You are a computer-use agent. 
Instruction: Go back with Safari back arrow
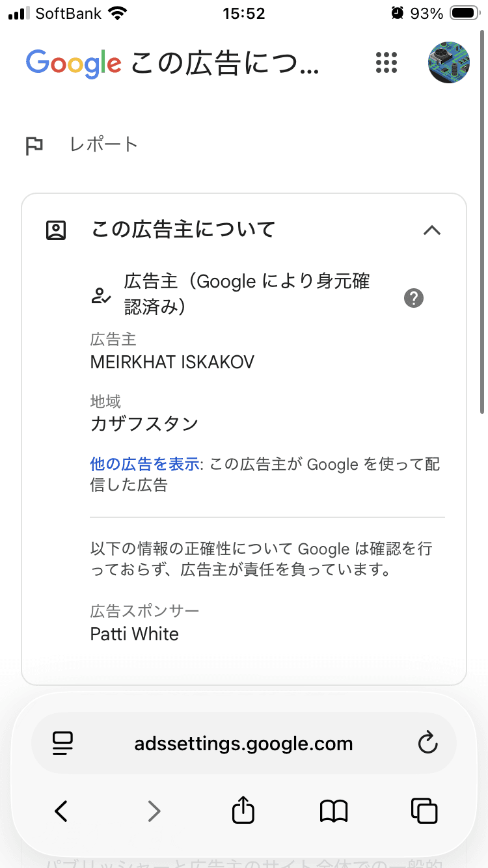point(61,811)
